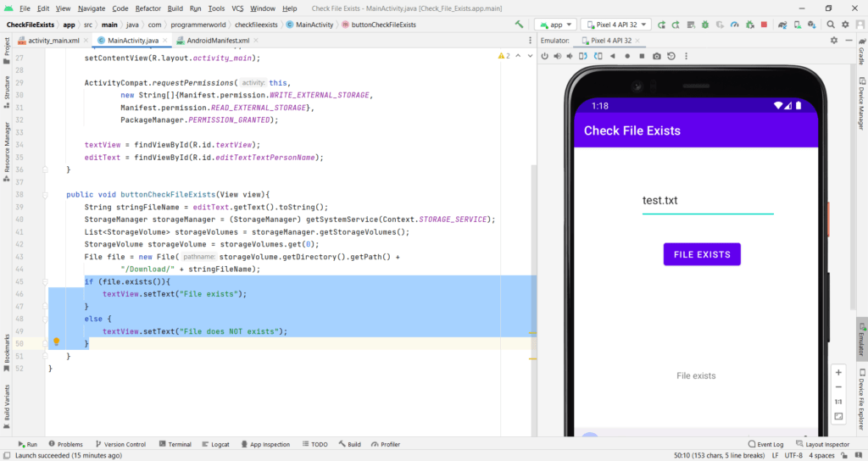Open IDE settings gear in top toolbar

[845, 25]
